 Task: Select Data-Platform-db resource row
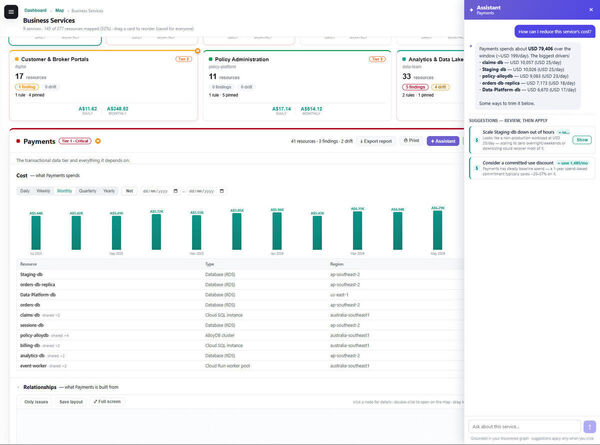[240, 295]
